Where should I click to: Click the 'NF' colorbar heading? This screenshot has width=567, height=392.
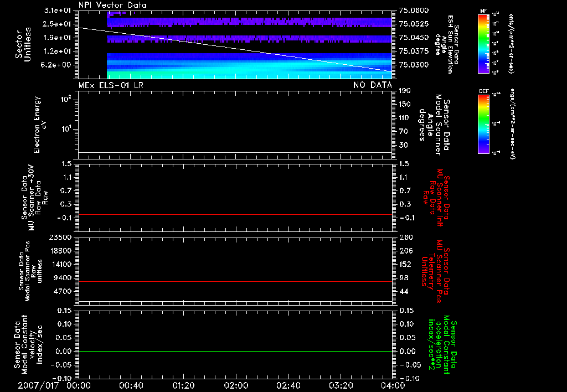(483, 11)
